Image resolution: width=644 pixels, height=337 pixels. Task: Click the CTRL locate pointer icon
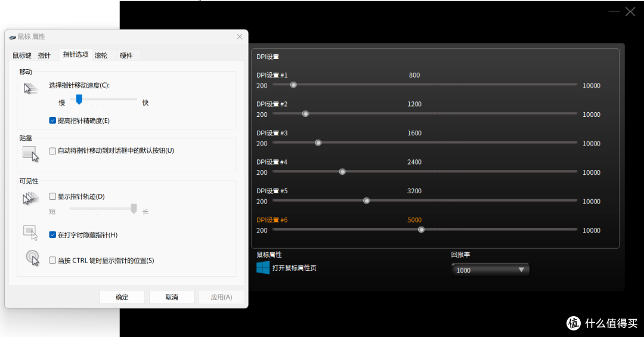click(x=32, y=258)
